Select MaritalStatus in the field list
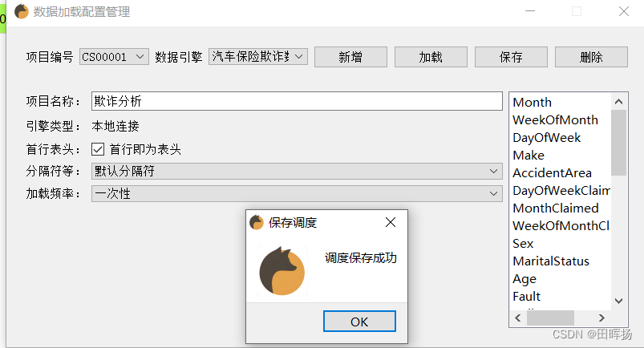The width and height of the screenshot is (644, 348). (551, 261)
